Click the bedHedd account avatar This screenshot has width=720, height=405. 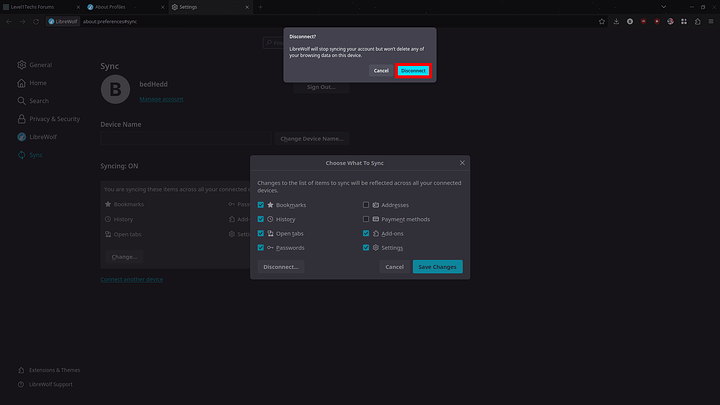[115, 89]
